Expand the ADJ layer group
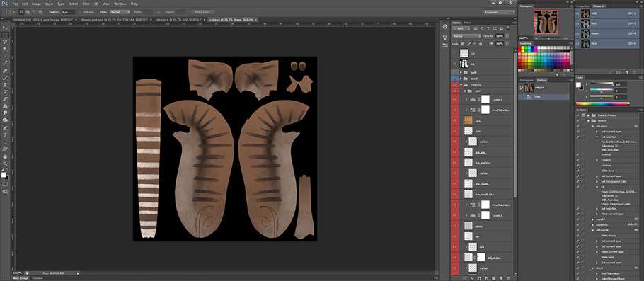This screenshot has width=644, height=281. [x=466, y=91]
